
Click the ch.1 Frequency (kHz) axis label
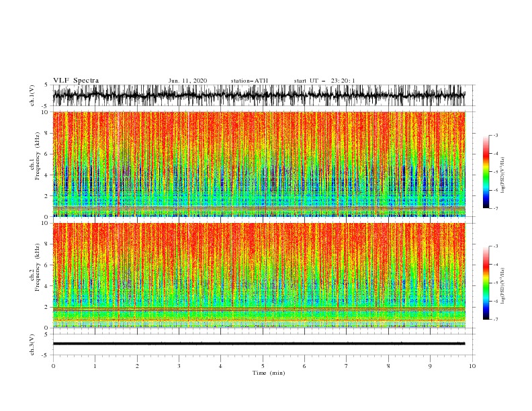pos(34,156)
